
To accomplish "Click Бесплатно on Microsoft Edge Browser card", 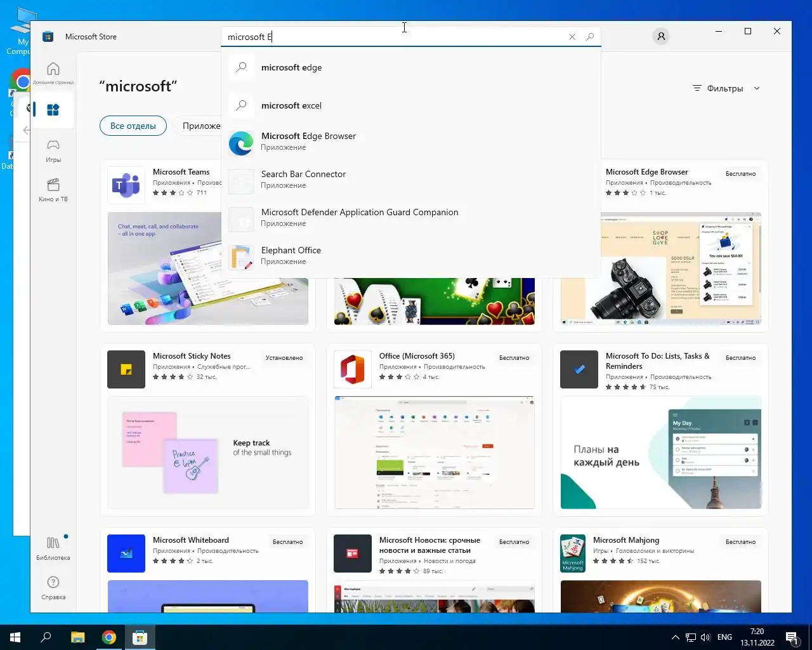I will coord(740,173).
